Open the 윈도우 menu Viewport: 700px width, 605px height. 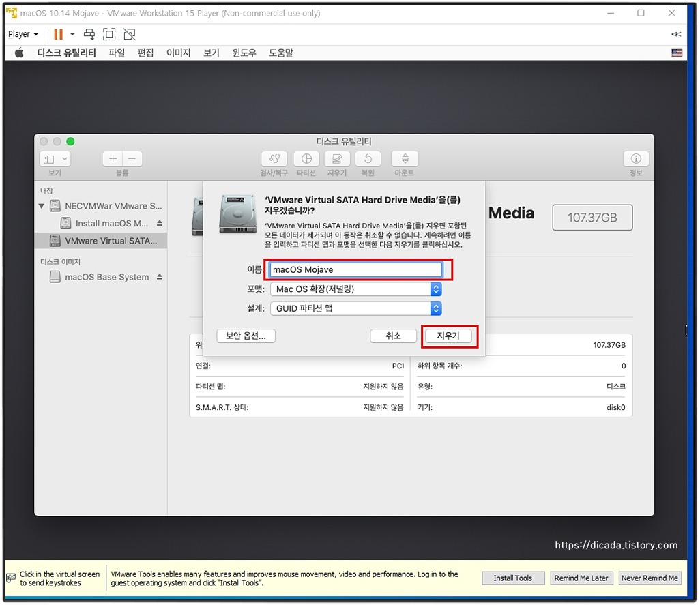click(x=244, y=53)
